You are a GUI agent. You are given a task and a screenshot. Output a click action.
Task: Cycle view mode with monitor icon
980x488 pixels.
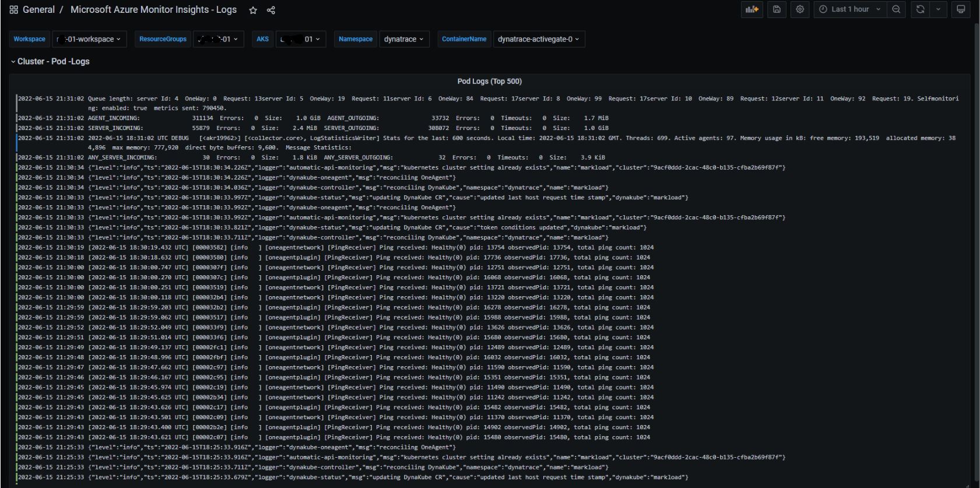tap(961, 9)
